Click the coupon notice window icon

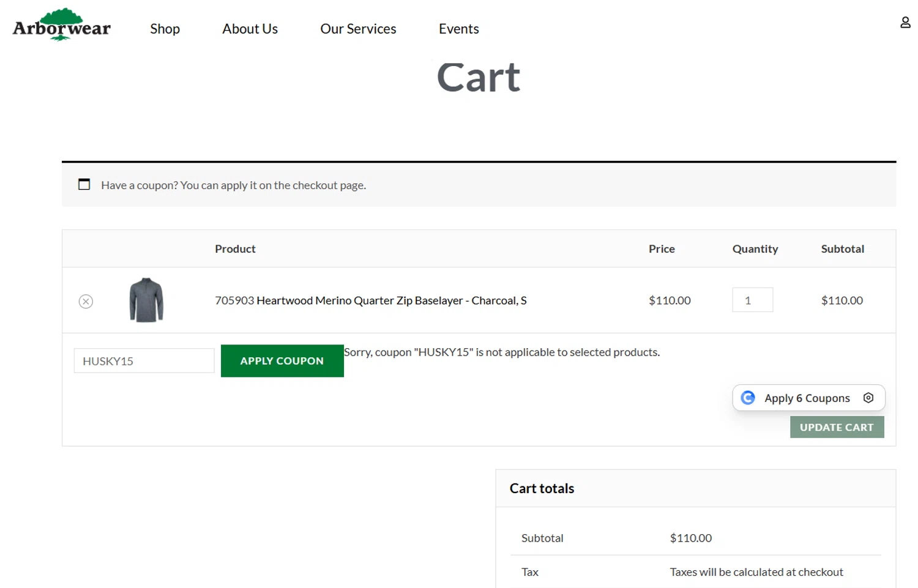84,184
